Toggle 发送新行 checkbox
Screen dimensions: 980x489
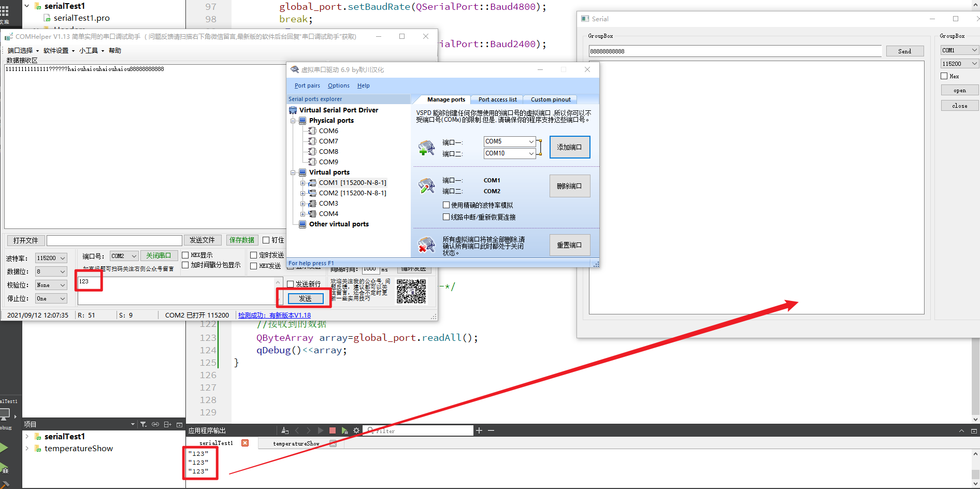pos(291,284)
